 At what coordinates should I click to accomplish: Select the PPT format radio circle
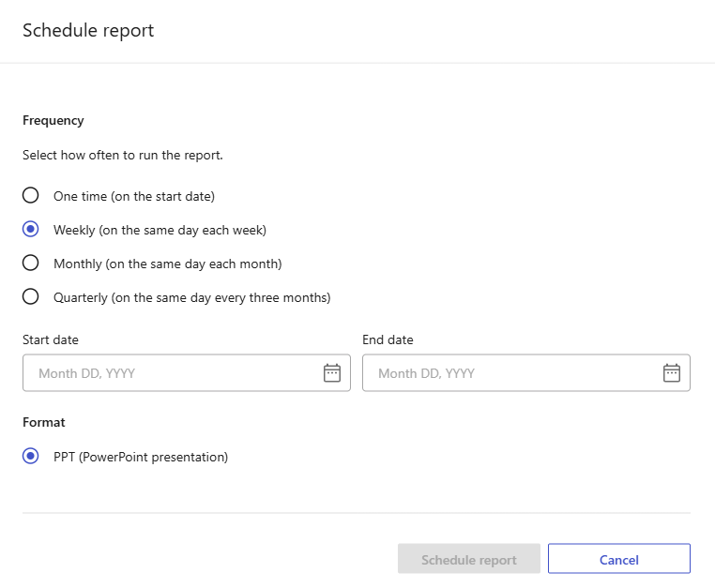click(x=31, y=457)
